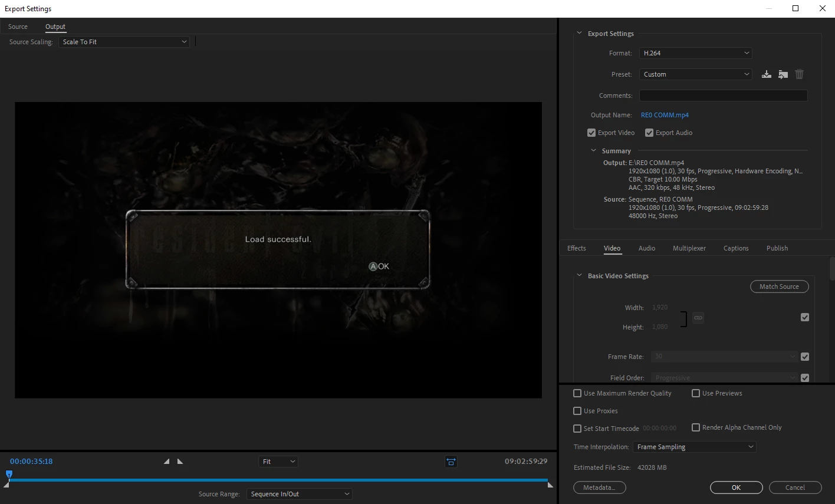Set the In point triangle marker
835x504 pixels.
[x=167, y=462]
